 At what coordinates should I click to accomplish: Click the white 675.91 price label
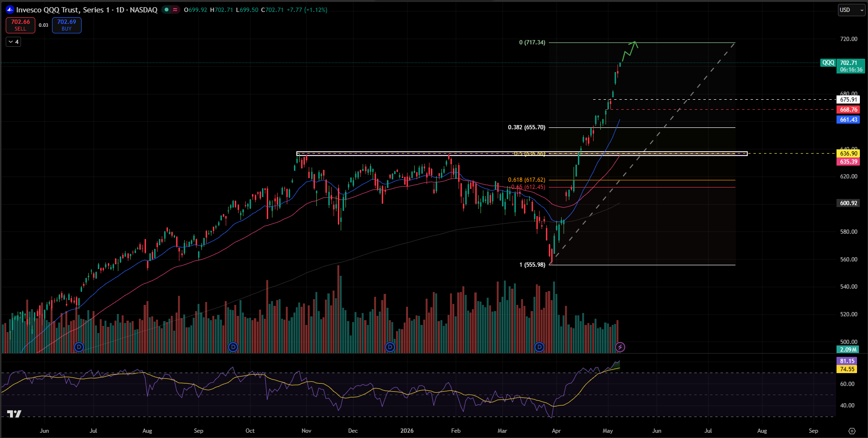click(x=848, y=100)
